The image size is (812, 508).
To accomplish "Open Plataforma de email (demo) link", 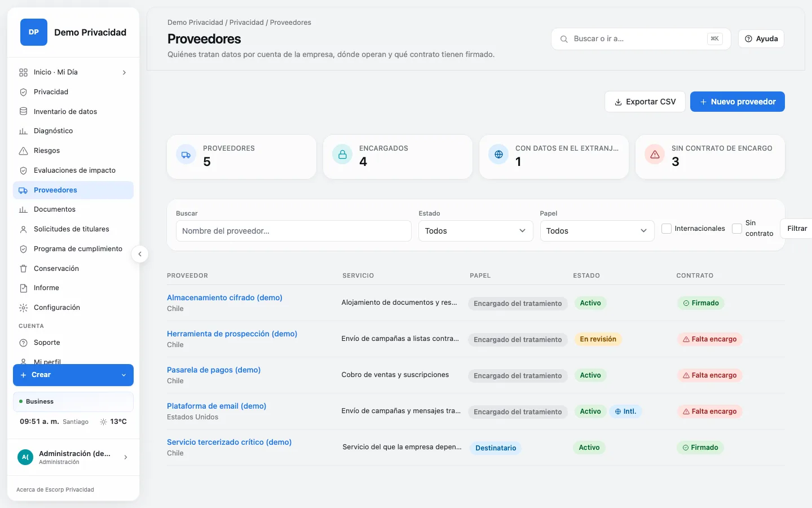I will pyautogui.click(x=217, y=406).
